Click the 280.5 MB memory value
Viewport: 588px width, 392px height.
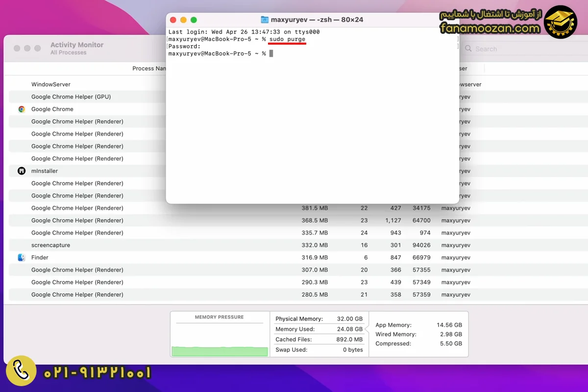coord(315,294)
